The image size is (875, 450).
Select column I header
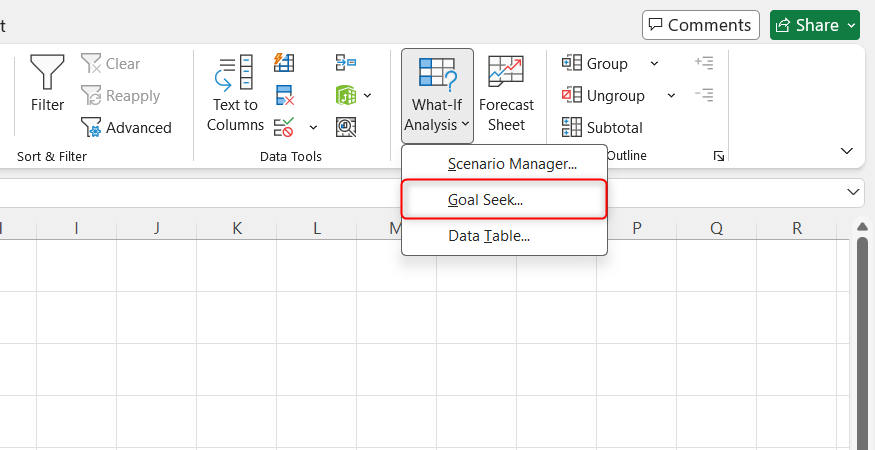click(76, 228)
